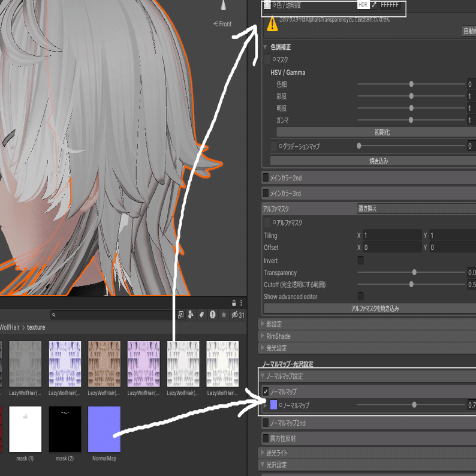This screenshot has width=476, height=476.
Task: Open favorites star in Project toolbar
Action: coord(224,315)
